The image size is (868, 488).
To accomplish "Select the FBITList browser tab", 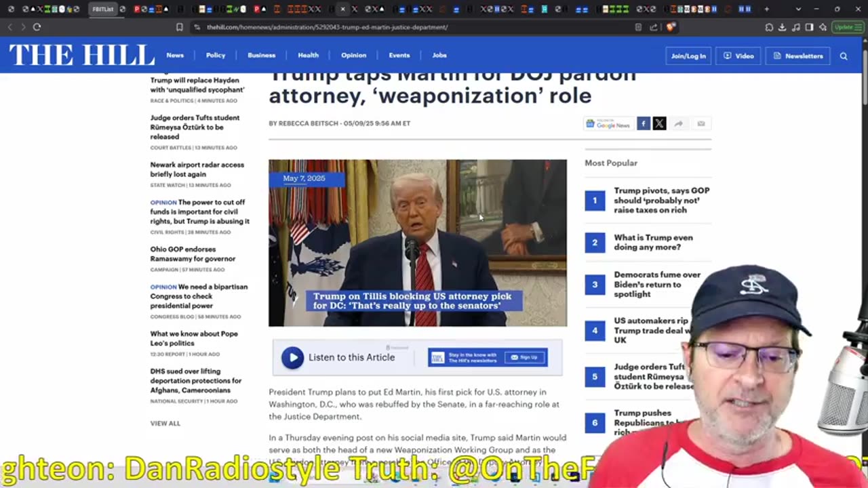I will [102, 9].
